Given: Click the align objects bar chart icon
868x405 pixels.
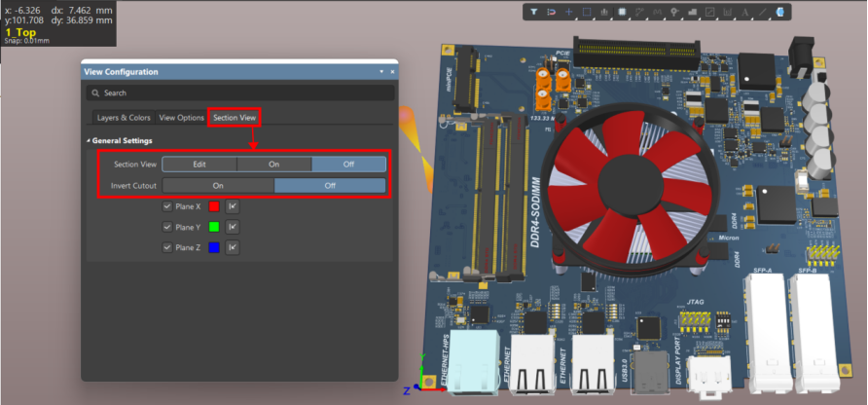Looking at the screenshot, I should click(x=604, y=12).
